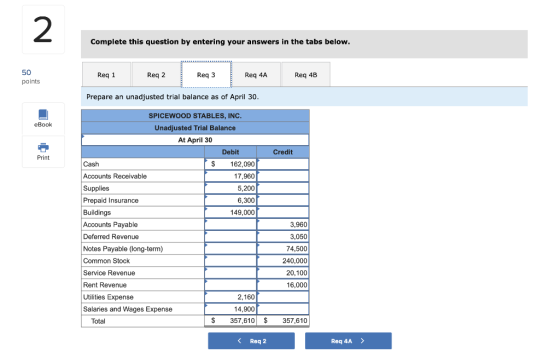
Task: Go back using the Req 2 button
Action: [251, 341]
